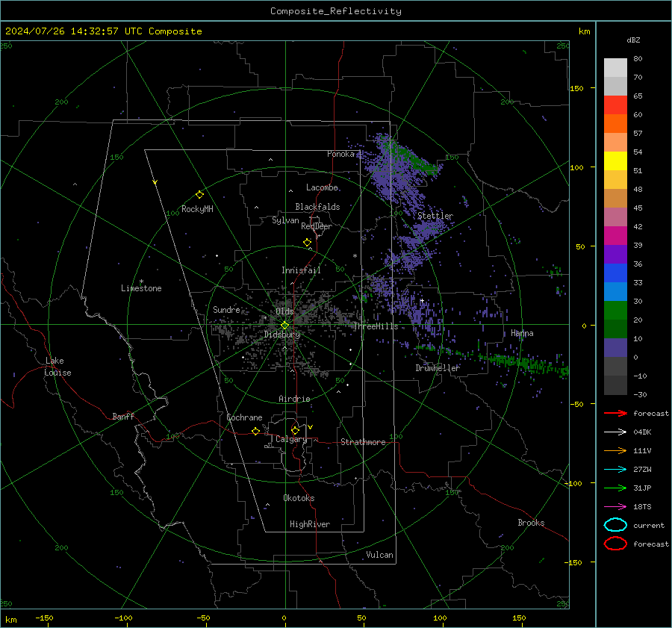Click the cyan current ellipse icon
The height and width of the screenshot is (628, 672).
pyautogui.click(x=615, y=525)
